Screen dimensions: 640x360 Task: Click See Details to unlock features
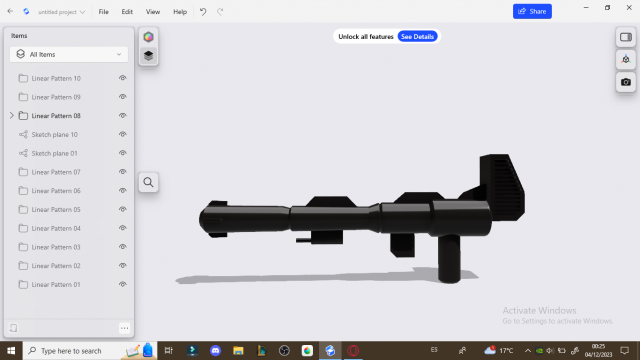tap(417, 36)
